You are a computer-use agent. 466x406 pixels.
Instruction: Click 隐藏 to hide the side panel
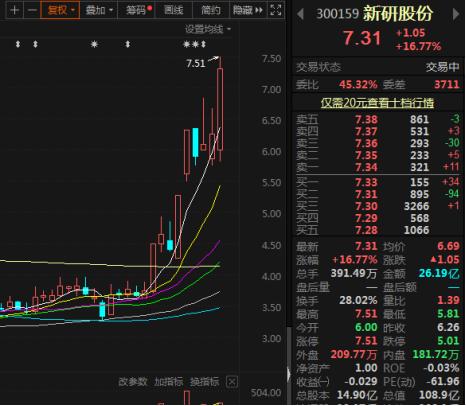(x=248, y=10)
